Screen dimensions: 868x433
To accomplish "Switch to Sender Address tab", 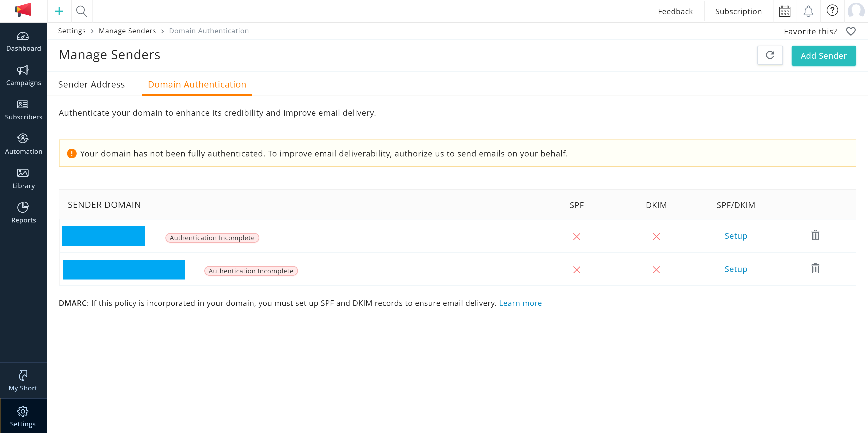I will [91, 84].
